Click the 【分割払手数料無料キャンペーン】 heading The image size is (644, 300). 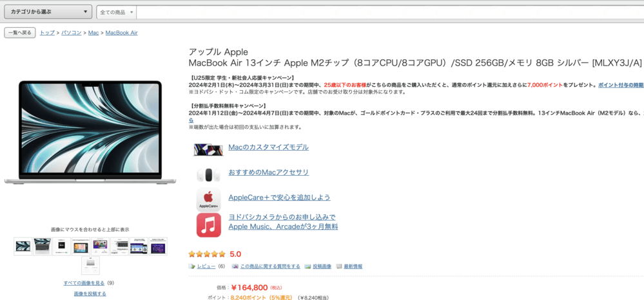pos(228,106)
